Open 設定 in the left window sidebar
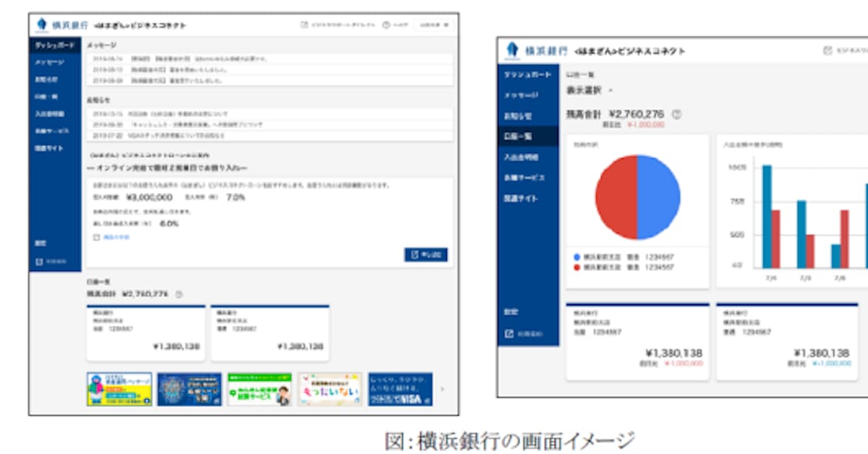Image resolution: width=868 pixels, height=454 pixels. pyautogui.click(x=42, y=244)
